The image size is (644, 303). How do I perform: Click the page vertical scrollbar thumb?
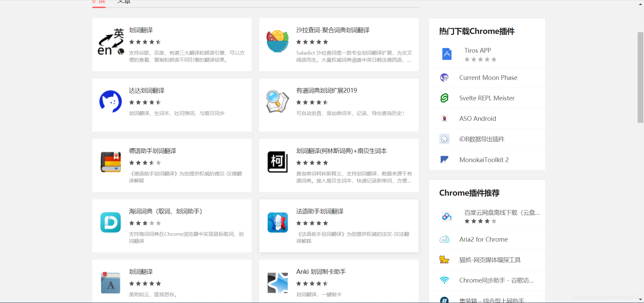[640, 77]
